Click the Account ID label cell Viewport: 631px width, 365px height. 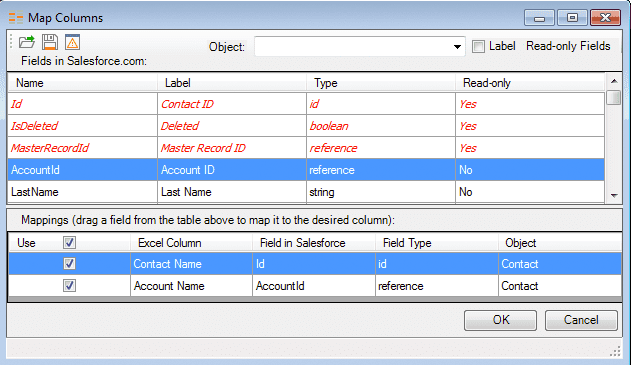coord(232,170)
